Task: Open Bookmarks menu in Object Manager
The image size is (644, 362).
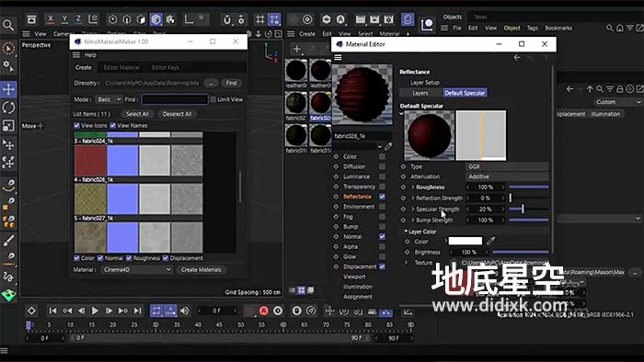Action: 558,28
